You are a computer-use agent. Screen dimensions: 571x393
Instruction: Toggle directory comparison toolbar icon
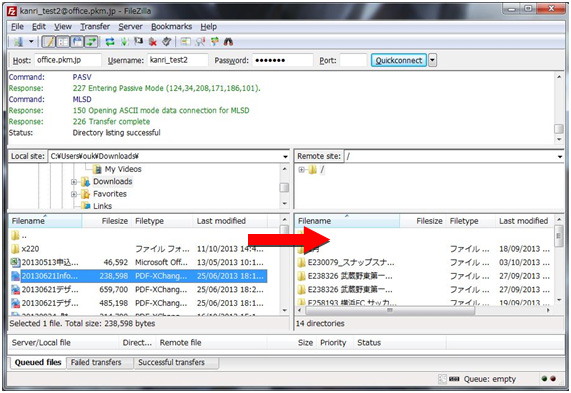(200, 42)
